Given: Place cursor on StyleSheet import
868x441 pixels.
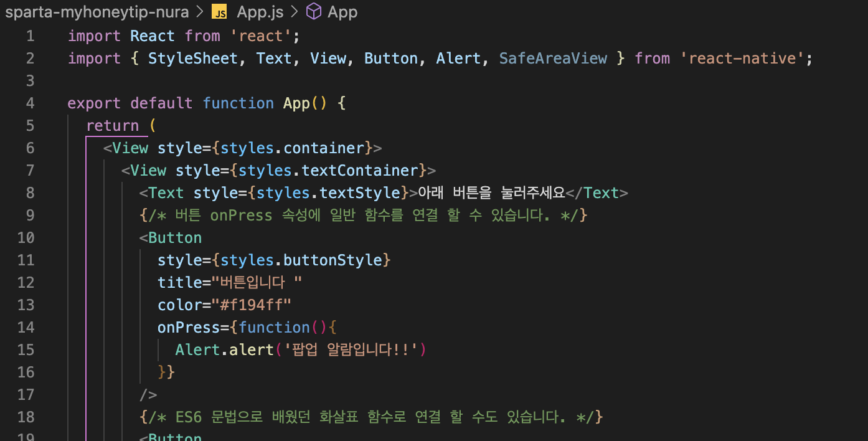Looking at the screenshot, I should click(193, 59).
